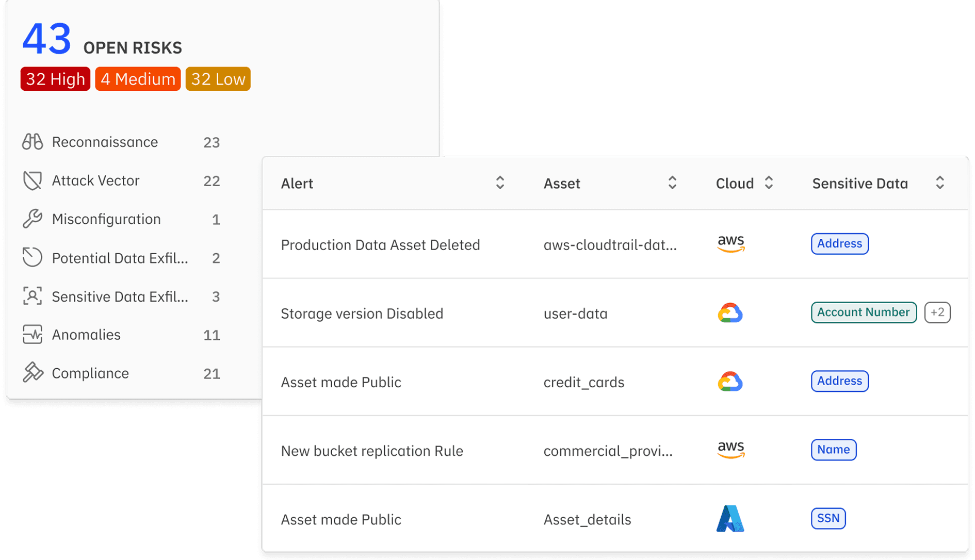The width and height of the screenshot is (975, 560).
Task: Click the Potential Data Exfiltration icon
Action: [32, 257]
